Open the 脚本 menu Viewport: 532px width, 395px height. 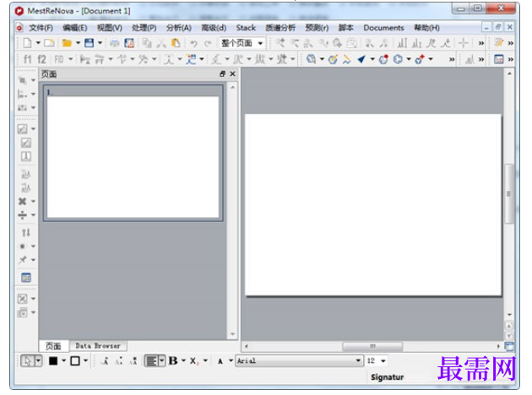[x=345, y=28]
